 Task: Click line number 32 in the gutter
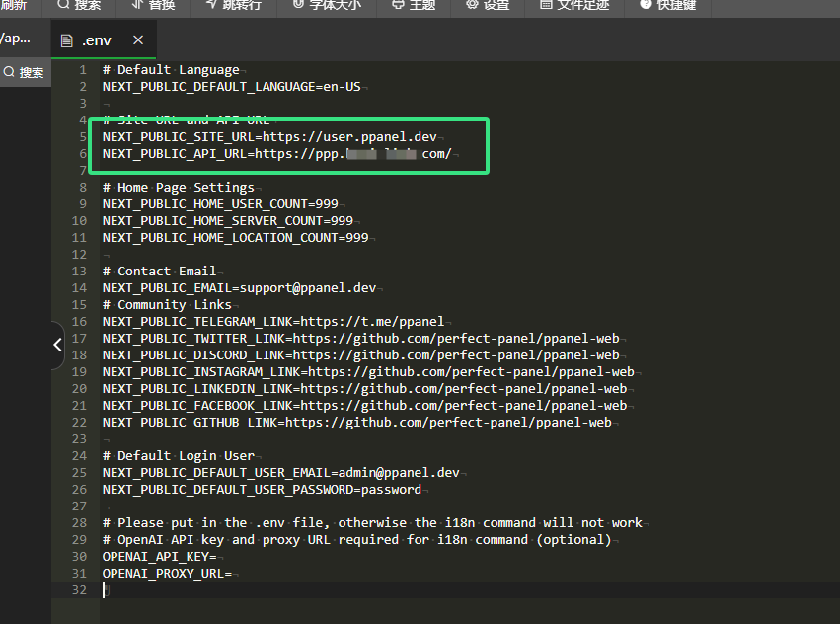click(x=79, y=590)
